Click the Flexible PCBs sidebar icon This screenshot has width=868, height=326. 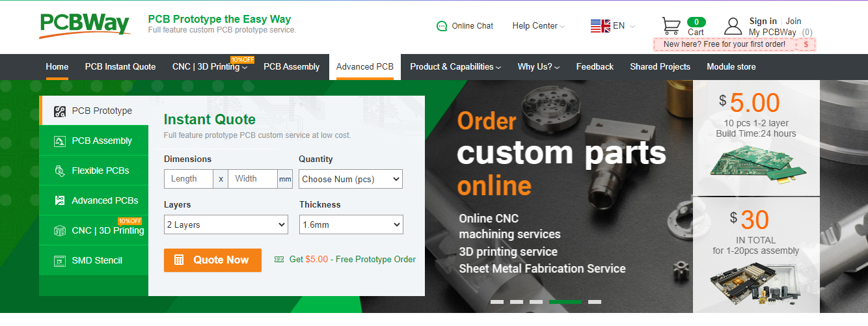(x=60, y=170)
